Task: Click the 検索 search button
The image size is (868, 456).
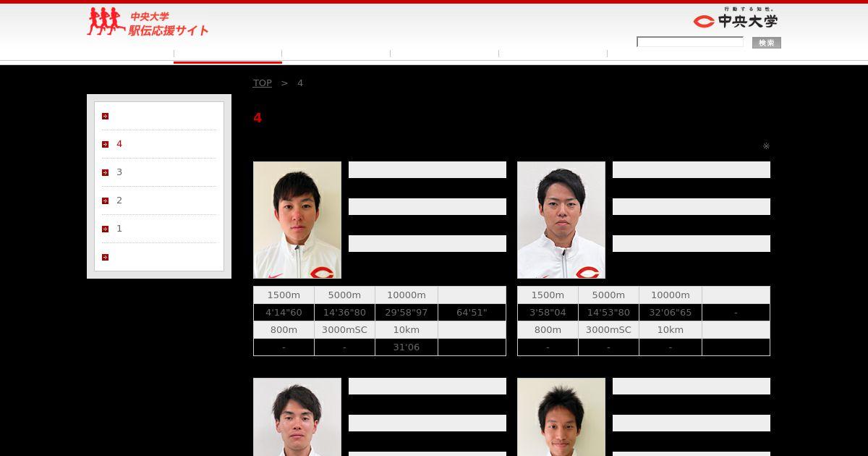Action: [x=767, y=43]
